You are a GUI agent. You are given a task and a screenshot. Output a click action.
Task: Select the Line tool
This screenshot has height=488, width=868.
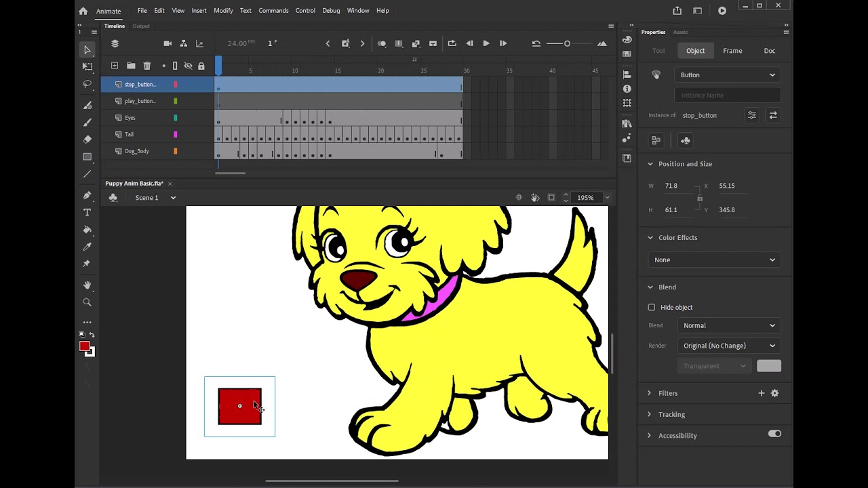tap(87, 174)
